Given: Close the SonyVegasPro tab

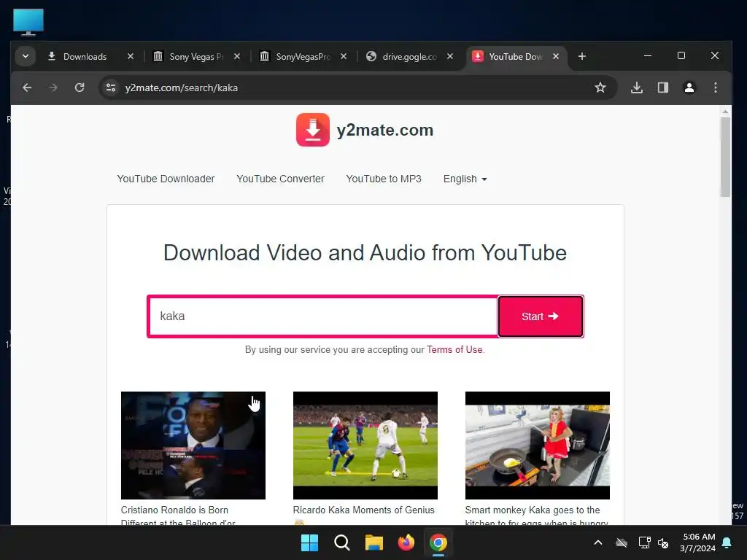Looking at the screenshot, I should pos(343,57).
